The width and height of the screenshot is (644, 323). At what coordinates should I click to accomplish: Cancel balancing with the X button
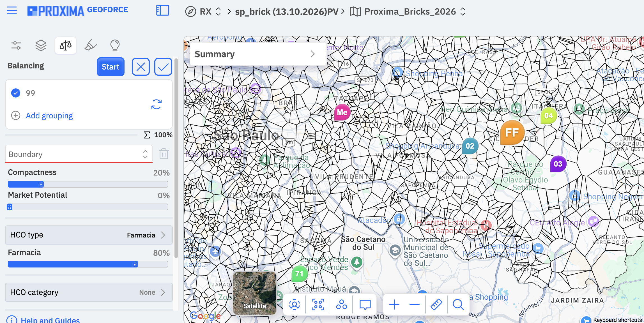[141, 67]
